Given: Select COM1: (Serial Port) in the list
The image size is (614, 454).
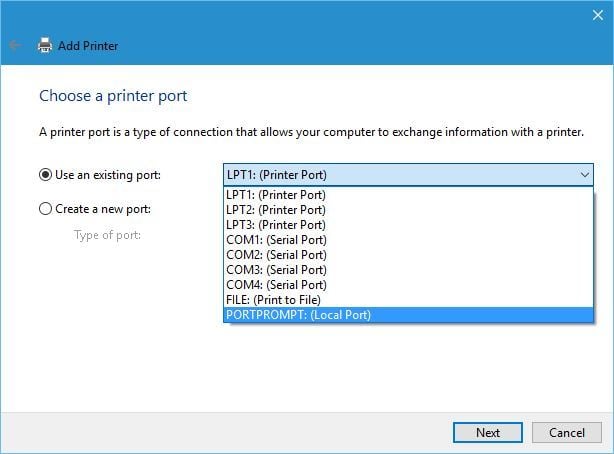Looking at the screenshot, I should [x=408, y=240].
